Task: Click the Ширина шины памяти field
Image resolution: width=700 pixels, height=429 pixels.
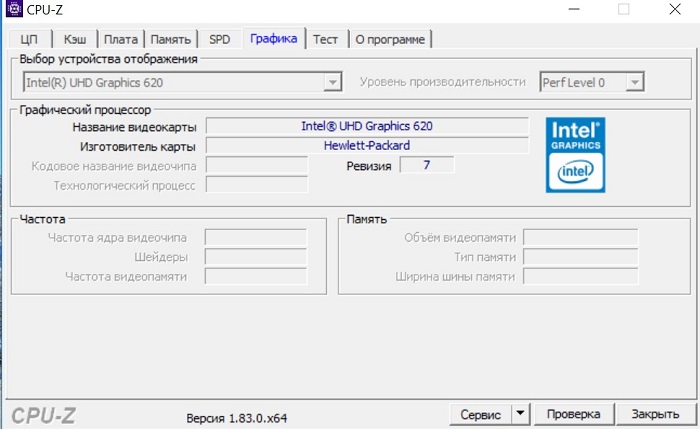Action: tap(580, 276)
